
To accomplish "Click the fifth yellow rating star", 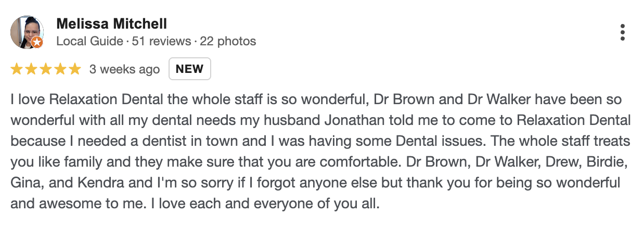I will click(75, 69).
